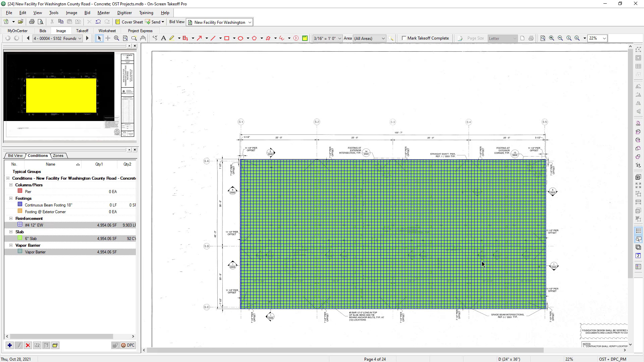The image size is (644, 362).
Task: Click the print icon in toolbar
Action: (x=32, y=22)
